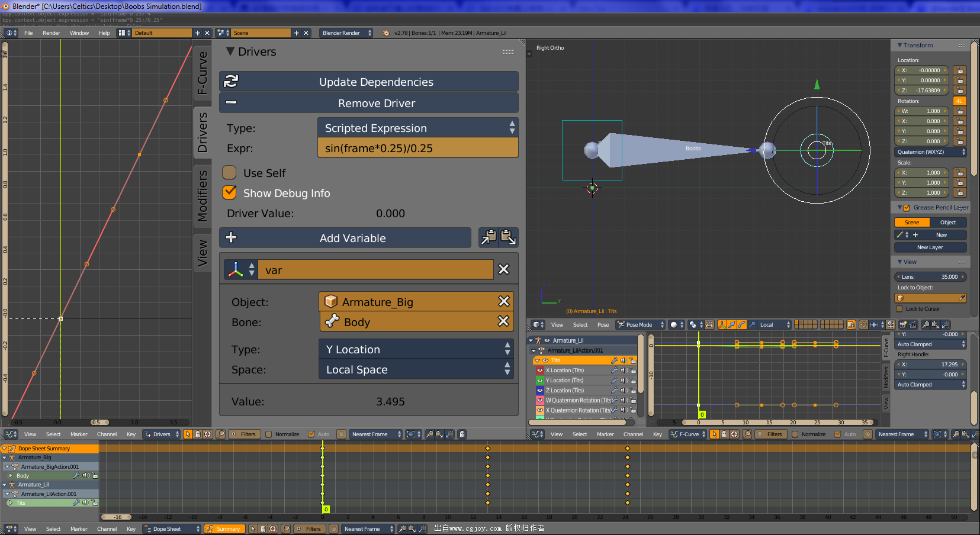Image resolution: width=980 pixels, height=535 pixels.
Task: Click the Add Variable button
Action: 345,238
